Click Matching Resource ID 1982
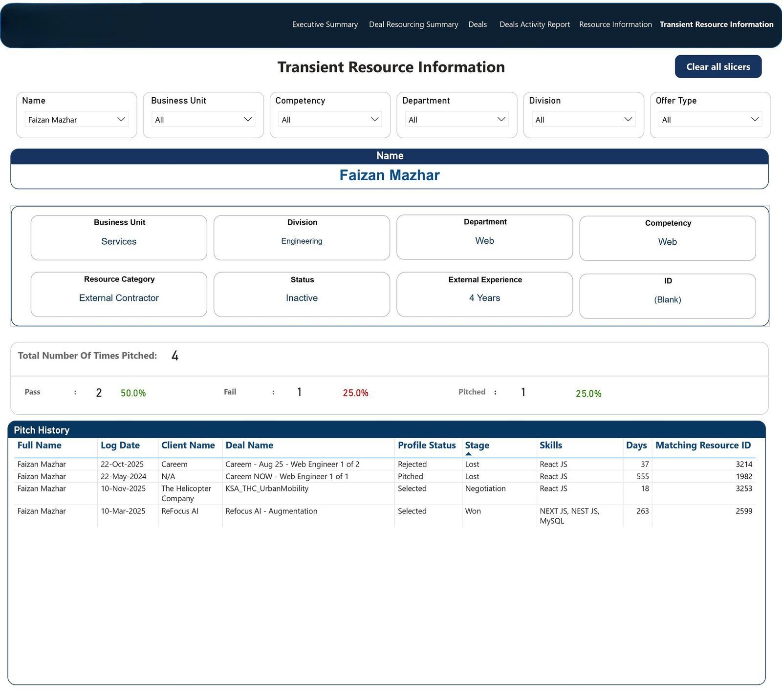 (x=744, y=476)
